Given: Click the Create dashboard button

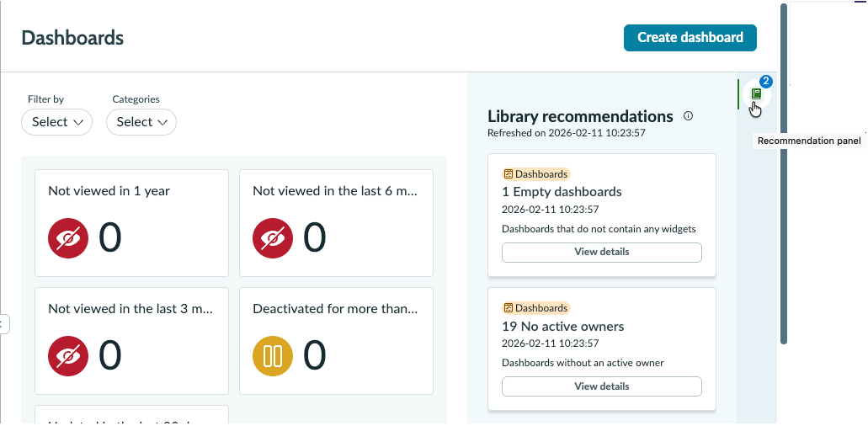Looking at the screenshot, I should click(690, 38).
